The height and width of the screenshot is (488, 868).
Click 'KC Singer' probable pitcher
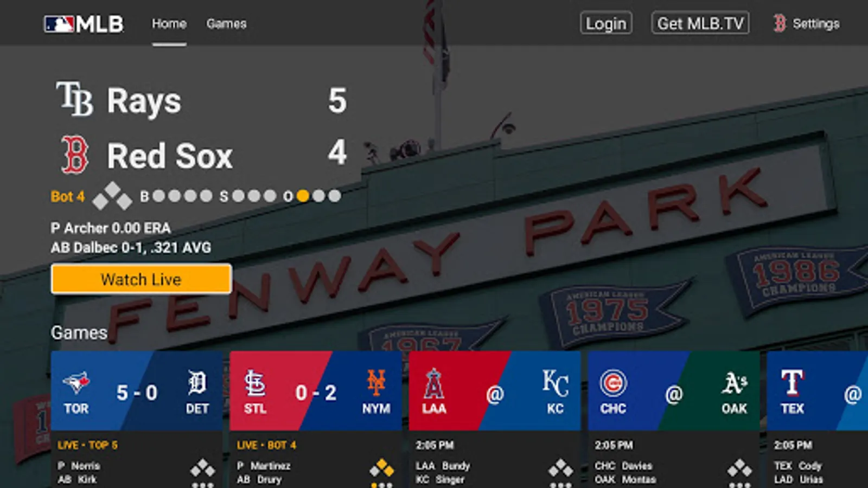pyautogui.click(x=440, y=479)
